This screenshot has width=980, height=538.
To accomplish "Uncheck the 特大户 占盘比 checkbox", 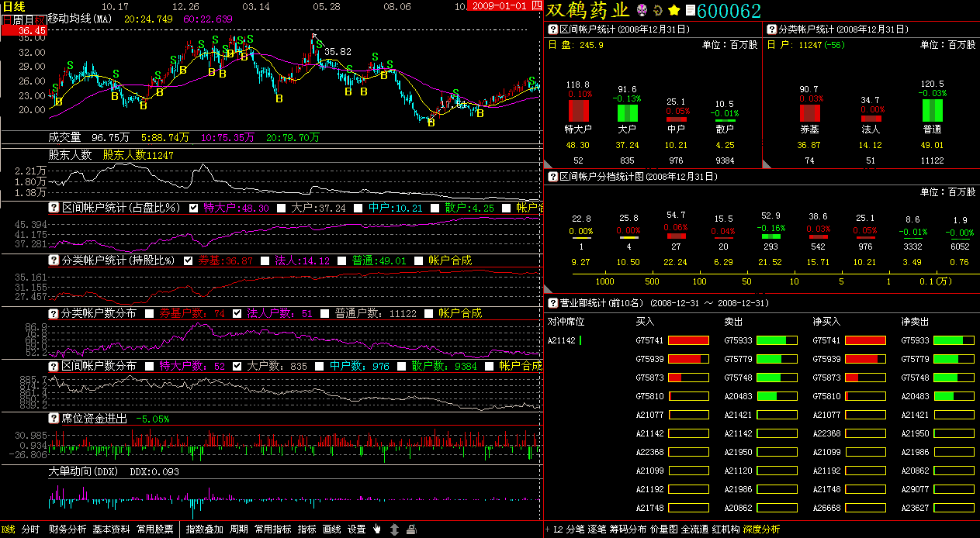I will (193, 208).
